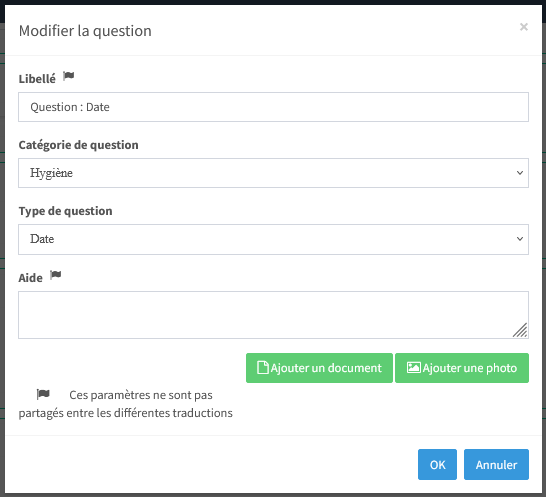546x497 pixels.
Task: Close the Modifier la question dialog
Action: (x=524, y=27)
